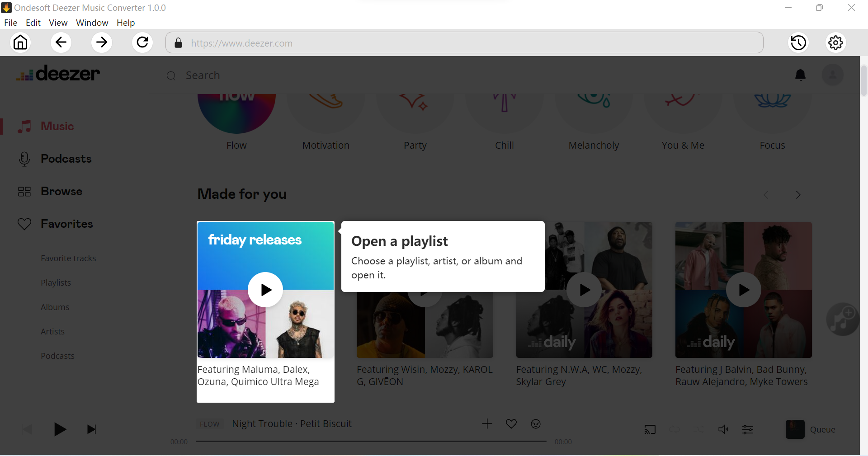Image resolution: width=868 pixels, height=456 pixels.
Task: Play the current track in player bar
Action: pos(60,429)
